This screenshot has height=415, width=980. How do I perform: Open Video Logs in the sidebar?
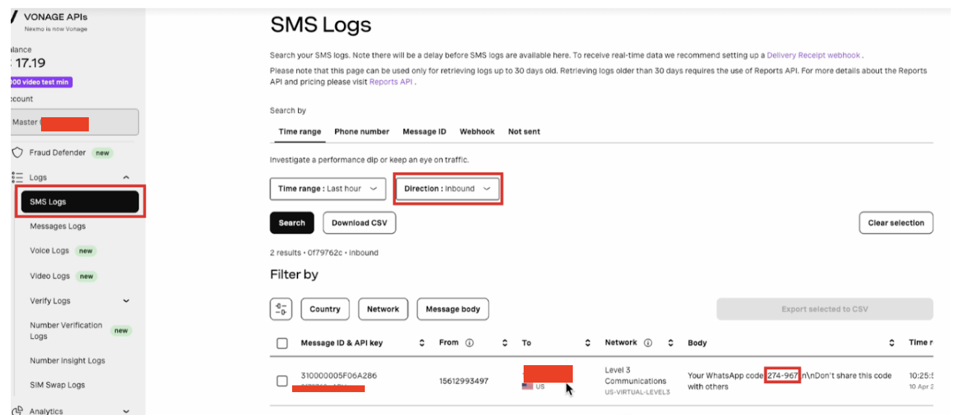pyautogui.click(x=50, y=276)
